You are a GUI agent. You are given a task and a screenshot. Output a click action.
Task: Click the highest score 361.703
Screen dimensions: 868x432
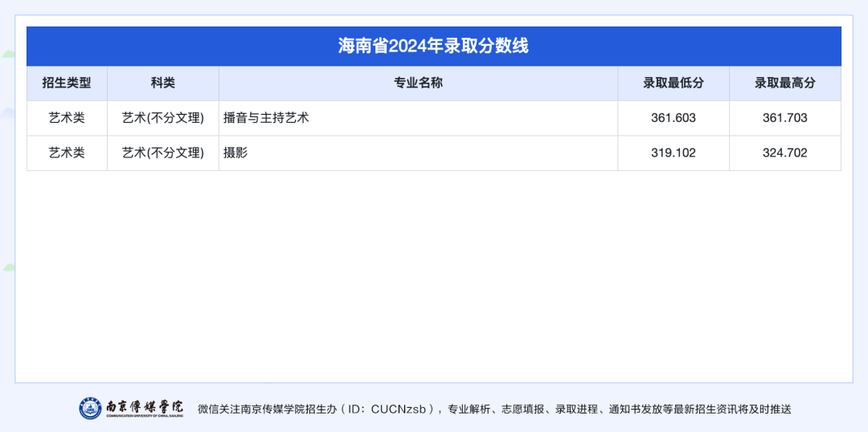coord(785,118)
